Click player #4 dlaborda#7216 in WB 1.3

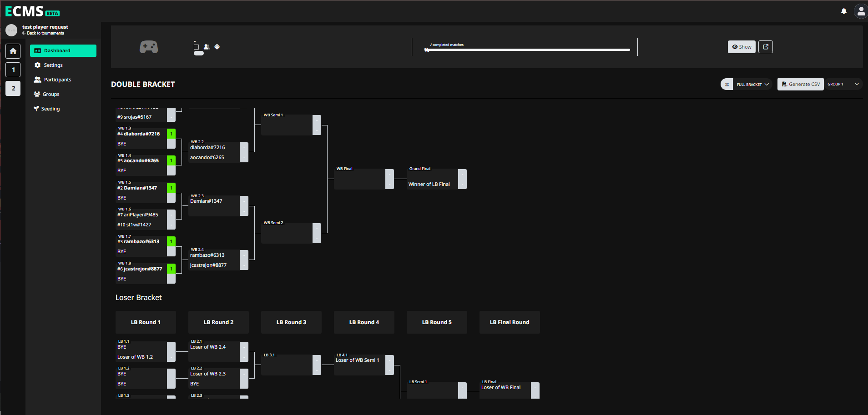click(139, 134)
